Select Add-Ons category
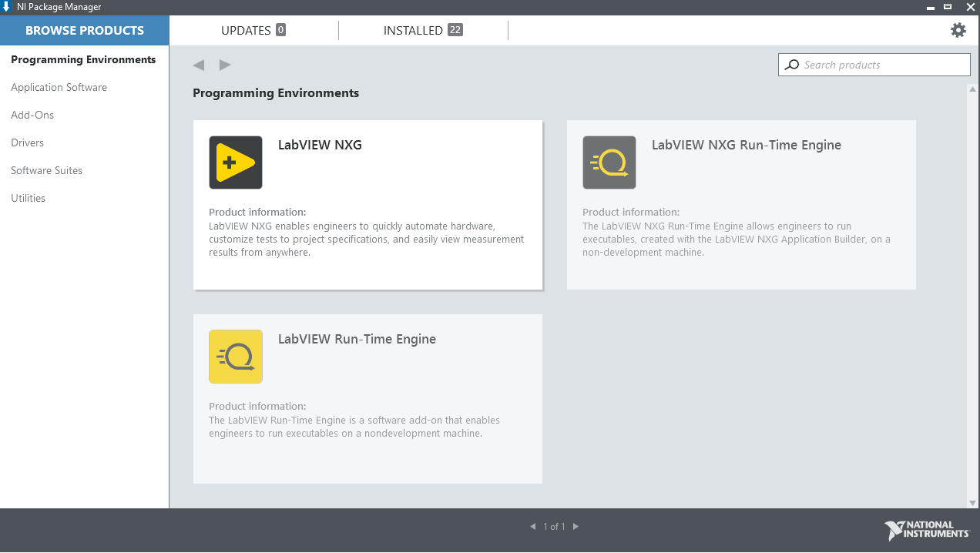This screenshot has height=553, width=980. pos(32,115)
